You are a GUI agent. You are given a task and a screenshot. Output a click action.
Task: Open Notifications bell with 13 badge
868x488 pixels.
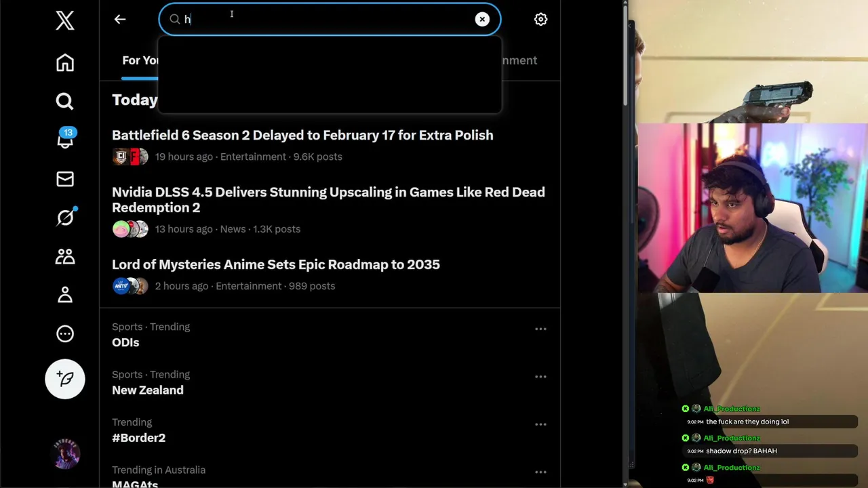(x=66, y=139)
